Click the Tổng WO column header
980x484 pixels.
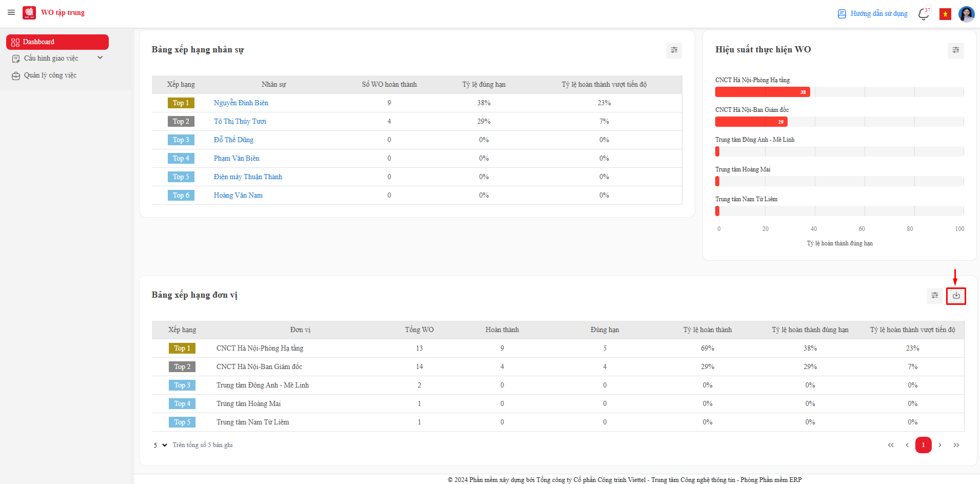pyautogui.click(x=419, y=330)
